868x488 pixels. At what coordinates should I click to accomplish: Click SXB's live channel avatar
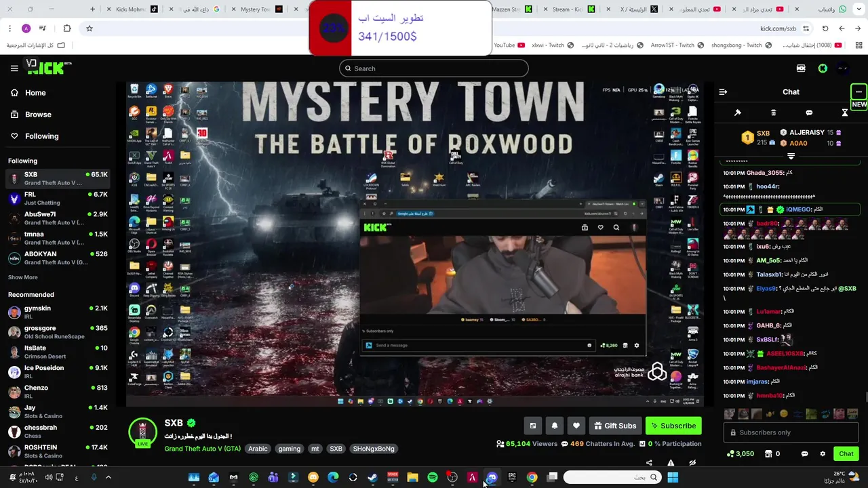pyautogui.click(x=142, y=432)
